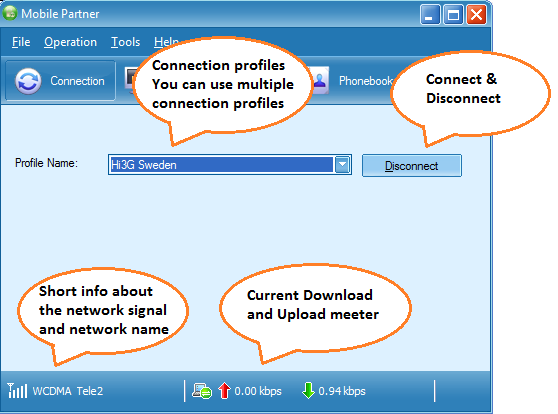558x414 pixels.
Task: Open the Operation menu
Action: [70, 42]
